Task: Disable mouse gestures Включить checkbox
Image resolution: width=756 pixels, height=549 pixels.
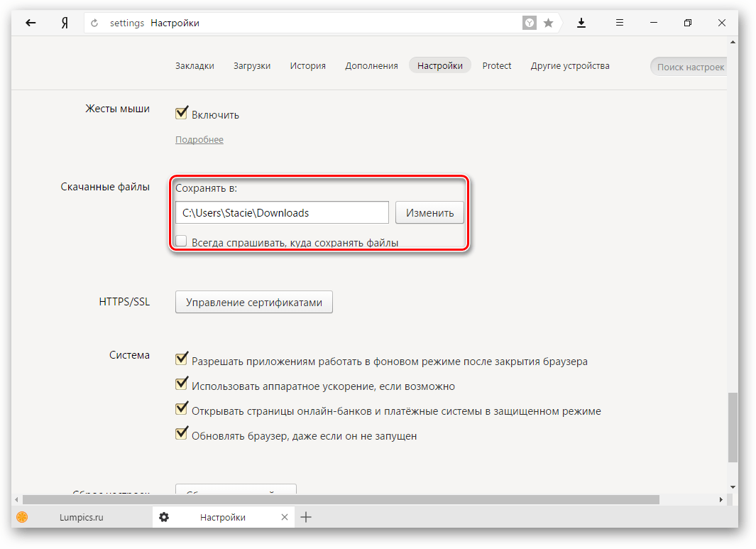Action: click(x=182, y=114)
